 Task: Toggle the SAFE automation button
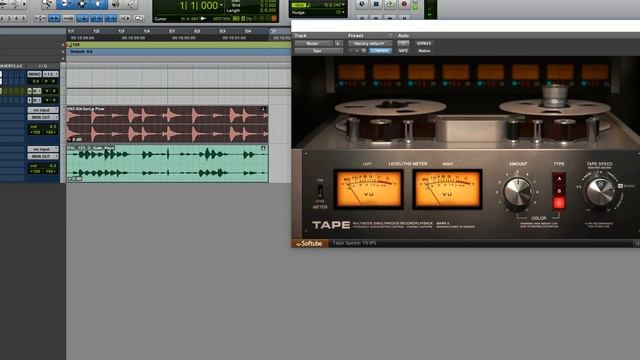pos(403,51)
